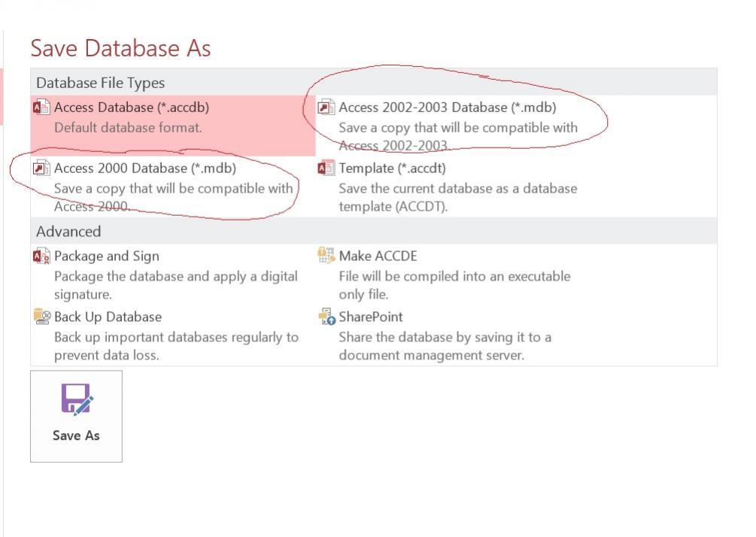Click the Make ACCDE lock icon
The height and width of the screenshot is (537, 756).
[x=326, y=256]
